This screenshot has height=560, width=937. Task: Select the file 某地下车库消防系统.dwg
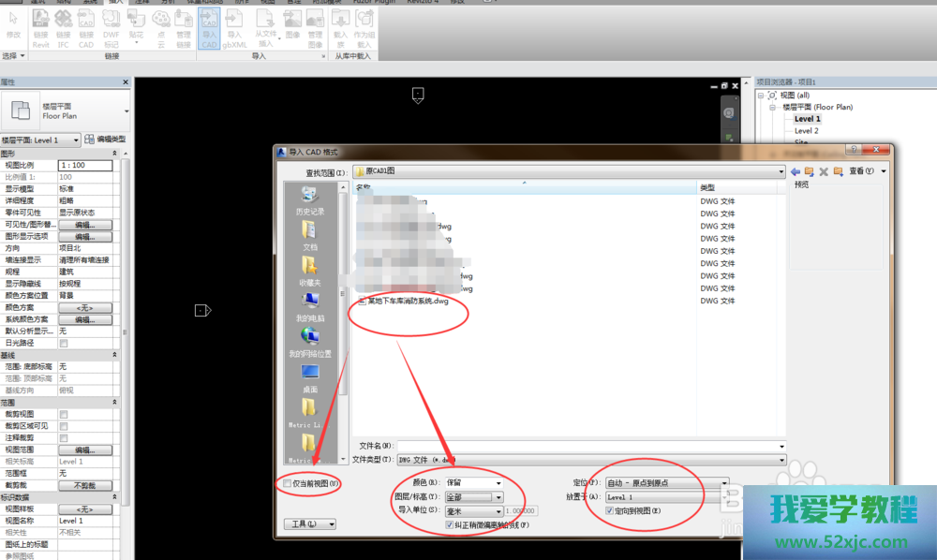[x=408, y=302]
